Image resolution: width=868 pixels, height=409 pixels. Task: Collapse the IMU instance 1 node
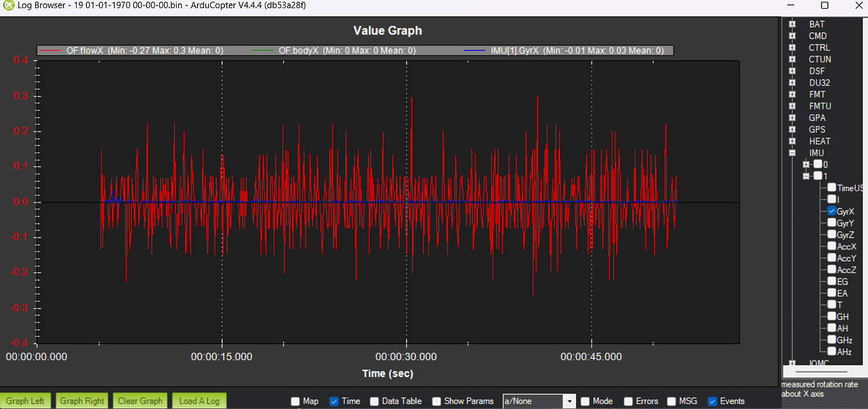point(806,176)
